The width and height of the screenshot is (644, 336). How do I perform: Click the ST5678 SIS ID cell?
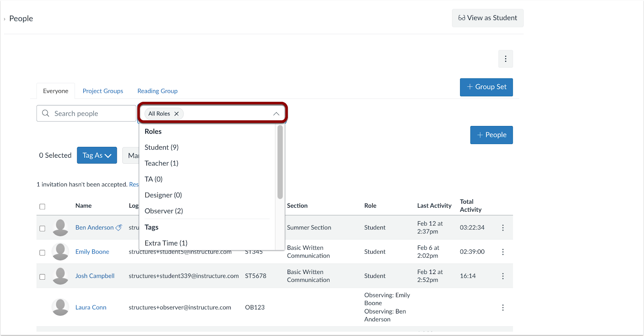click(256, 276)
